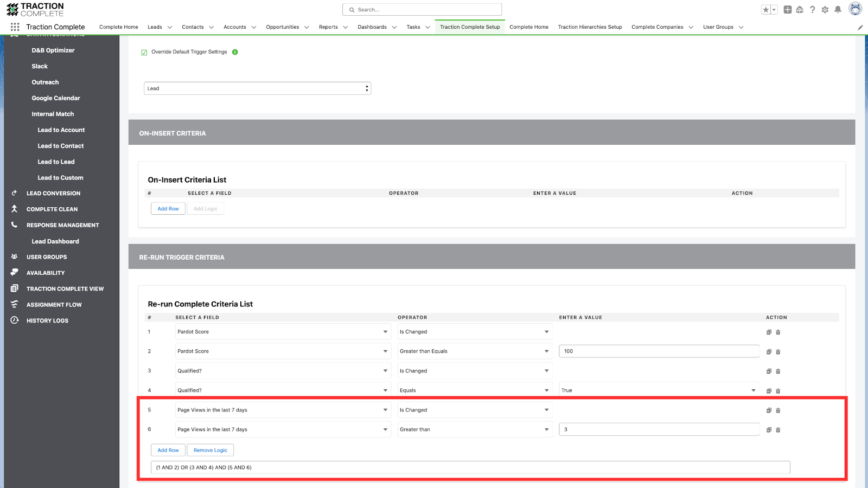Expand the Opportunities nav menu chevron
868x488 pixels.
click(307, 27)
